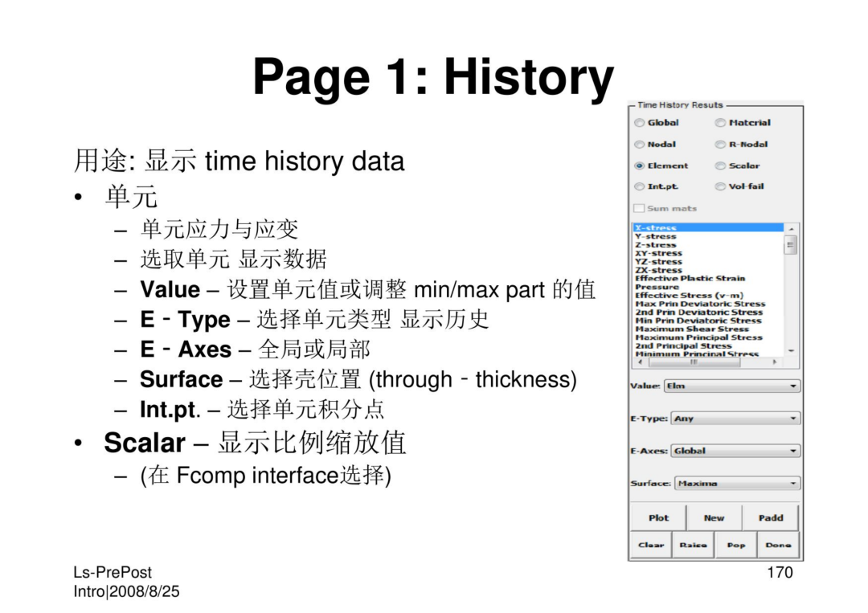Open the Surface dropdown showing Maxima
Viewport: 868px width, 613px height.
[737, 484]
